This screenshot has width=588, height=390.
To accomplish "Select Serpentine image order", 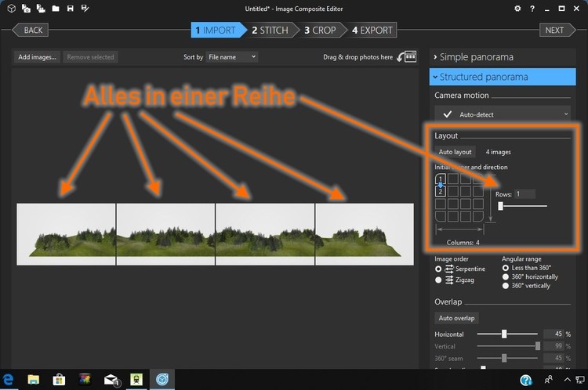I will (x=438, y=269).
